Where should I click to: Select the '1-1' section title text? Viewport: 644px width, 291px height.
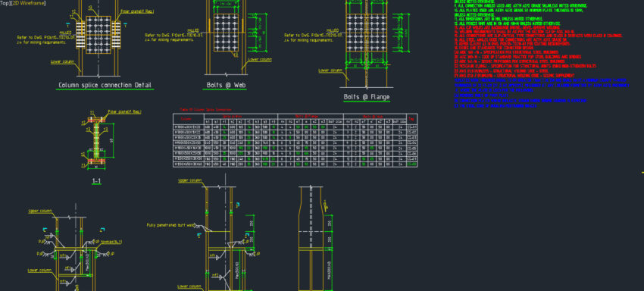click(96, 181)
